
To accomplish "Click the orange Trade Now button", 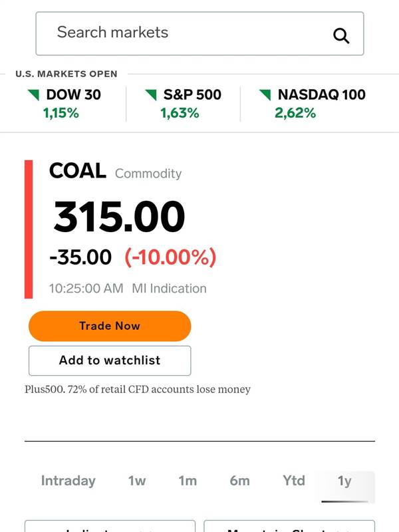I will [110, 326].
